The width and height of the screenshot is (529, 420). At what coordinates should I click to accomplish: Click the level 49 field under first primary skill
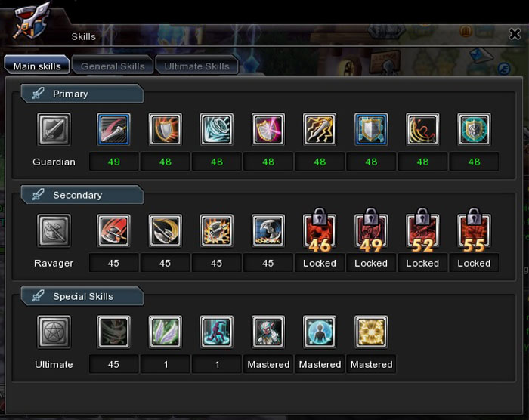click(113, 162)
